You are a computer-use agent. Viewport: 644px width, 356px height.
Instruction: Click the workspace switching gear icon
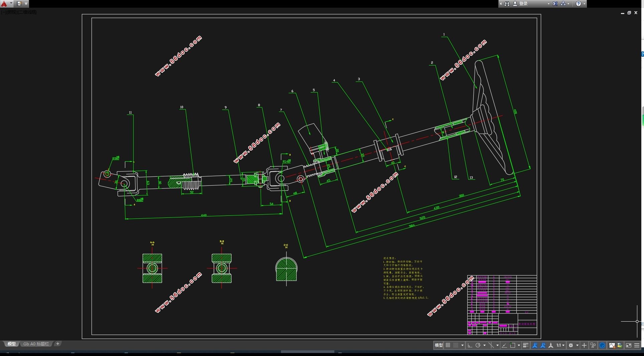point(571,345)
